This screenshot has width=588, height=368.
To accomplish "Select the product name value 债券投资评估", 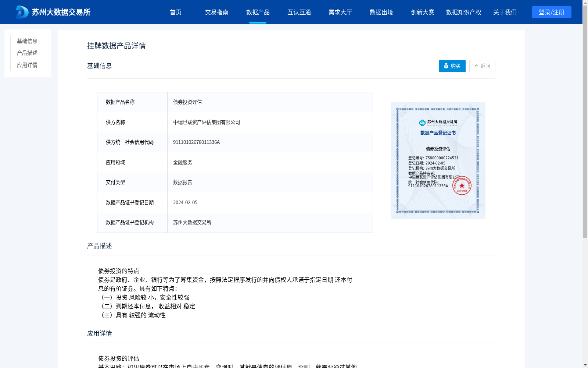I will click(x=187, y=102).
